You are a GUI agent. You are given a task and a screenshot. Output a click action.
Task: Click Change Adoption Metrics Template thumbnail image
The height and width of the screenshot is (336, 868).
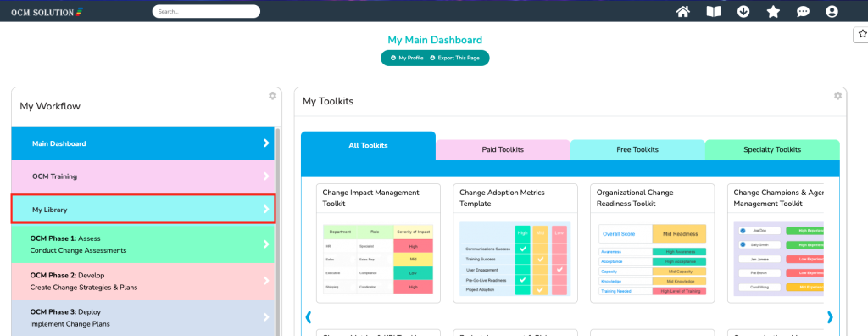[x=515, y=260]
